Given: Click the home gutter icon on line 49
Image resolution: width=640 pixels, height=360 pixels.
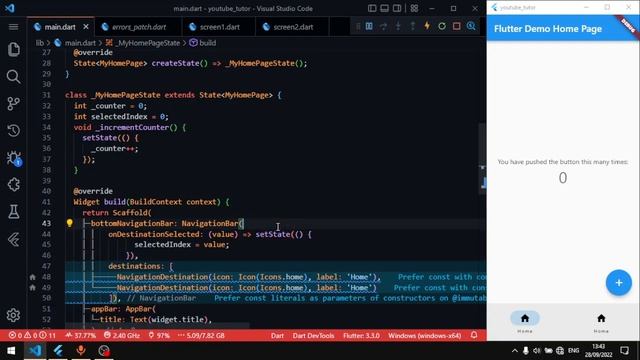Looking at the screenshot, I should [x=32, y=287].
